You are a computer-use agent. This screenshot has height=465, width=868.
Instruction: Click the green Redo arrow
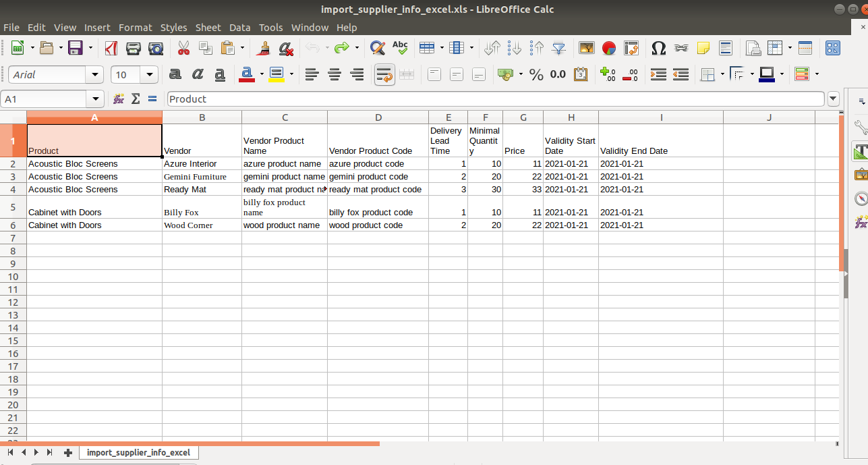click(x=342, y=48)
